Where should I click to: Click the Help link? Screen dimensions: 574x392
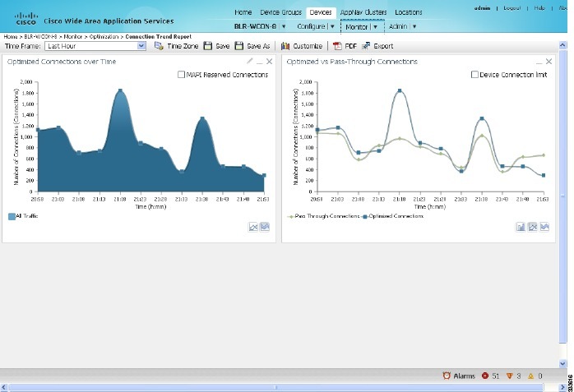(x=539, y=7)
